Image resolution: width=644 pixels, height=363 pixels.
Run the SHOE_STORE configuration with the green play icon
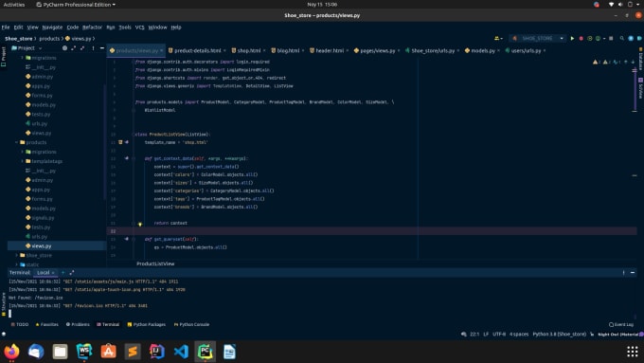coord(572,38)
